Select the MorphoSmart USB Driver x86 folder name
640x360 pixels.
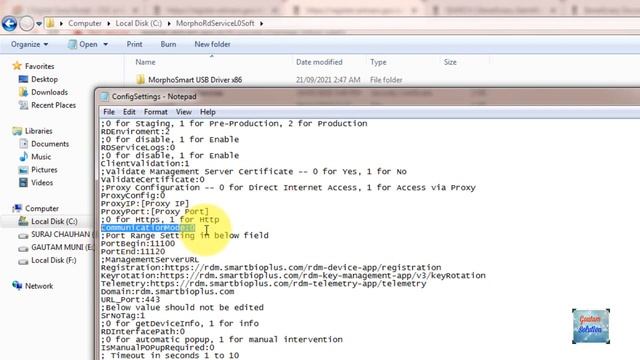pyautogui.click(x=195, y=80)
